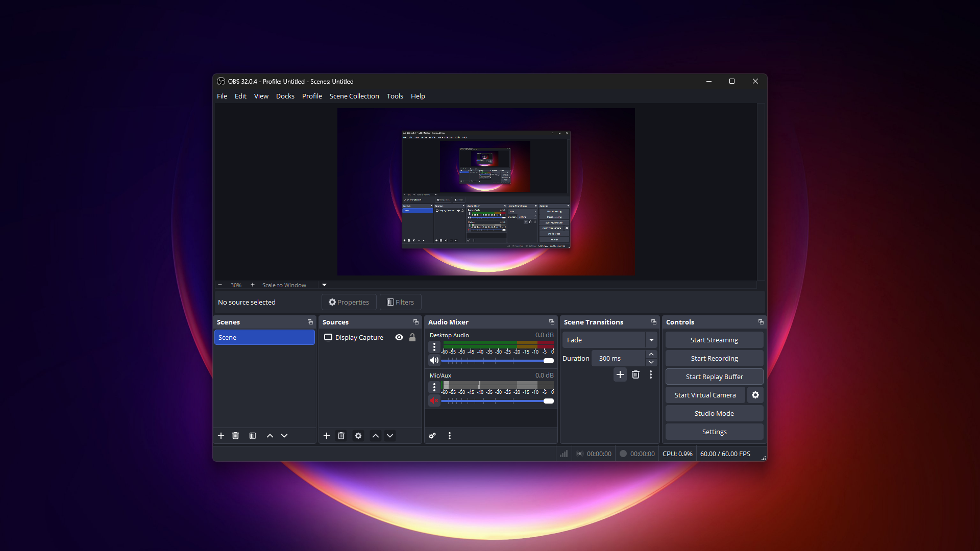The height and width of the screenshot is (551, 980).
Task: Hide Display Capture source with eye icon
Action: coord(399,337)
